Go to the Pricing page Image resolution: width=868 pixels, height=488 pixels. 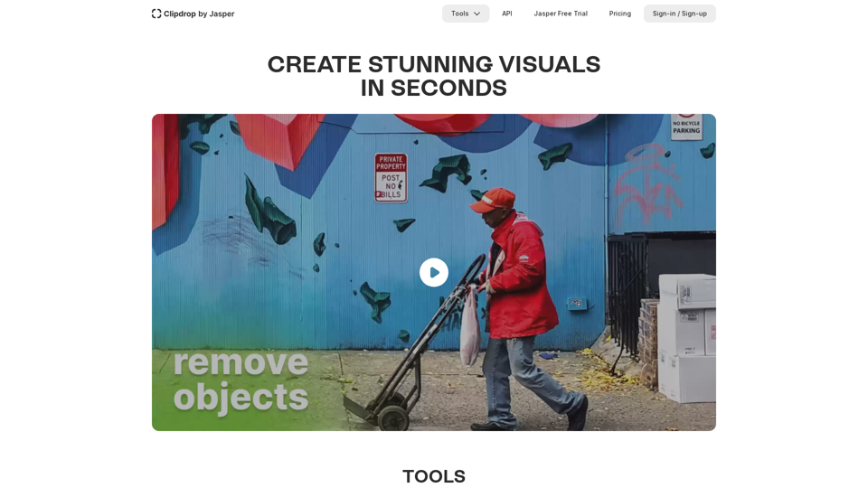(620, 14)
